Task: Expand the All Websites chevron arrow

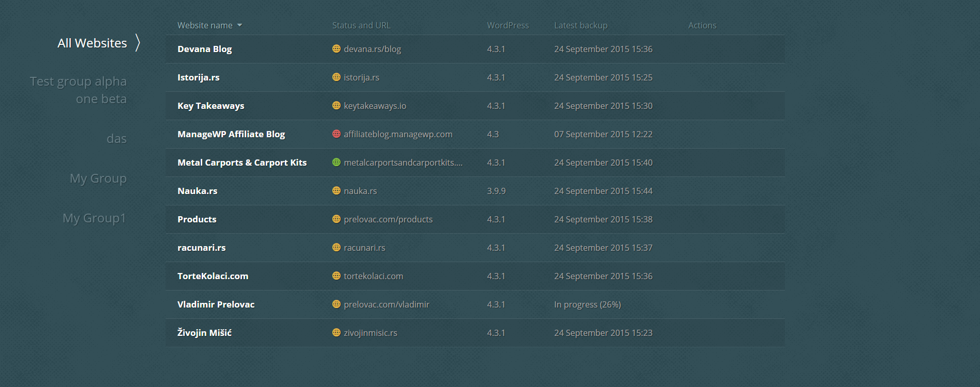Action: point(138,43)
